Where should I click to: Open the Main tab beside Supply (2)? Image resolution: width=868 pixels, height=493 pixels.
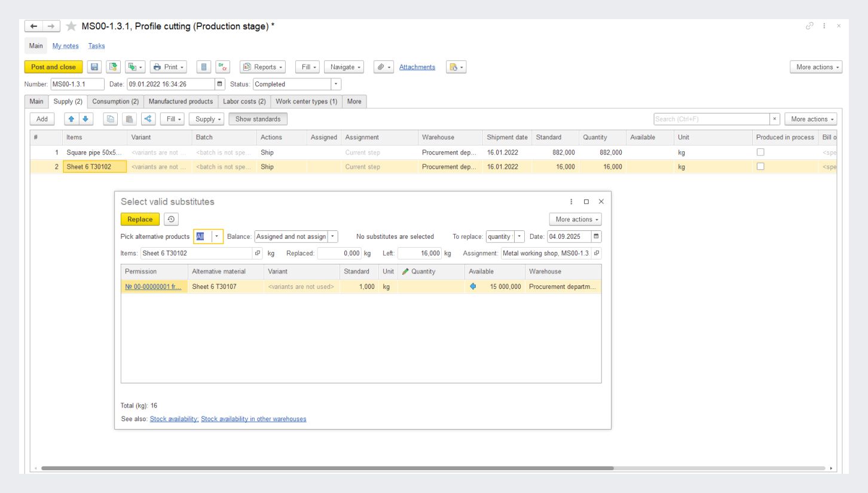tap(36, 102)
